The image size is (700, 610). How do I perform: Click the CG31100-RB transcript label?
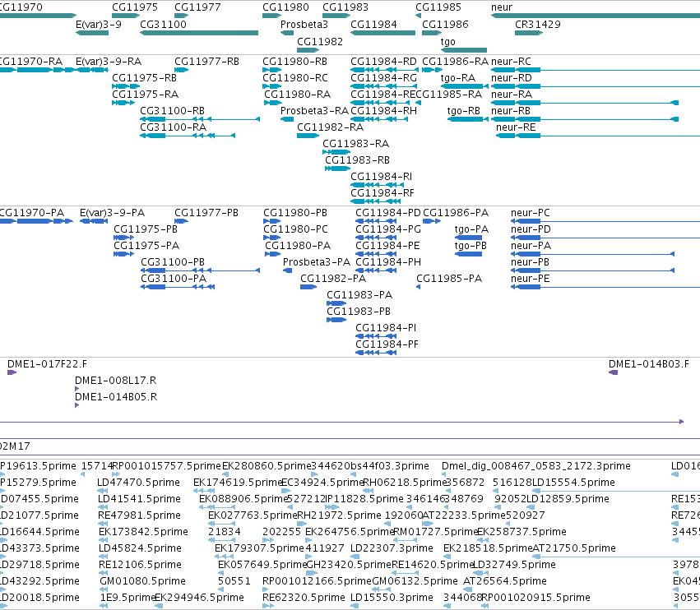(x=172, y=111)
